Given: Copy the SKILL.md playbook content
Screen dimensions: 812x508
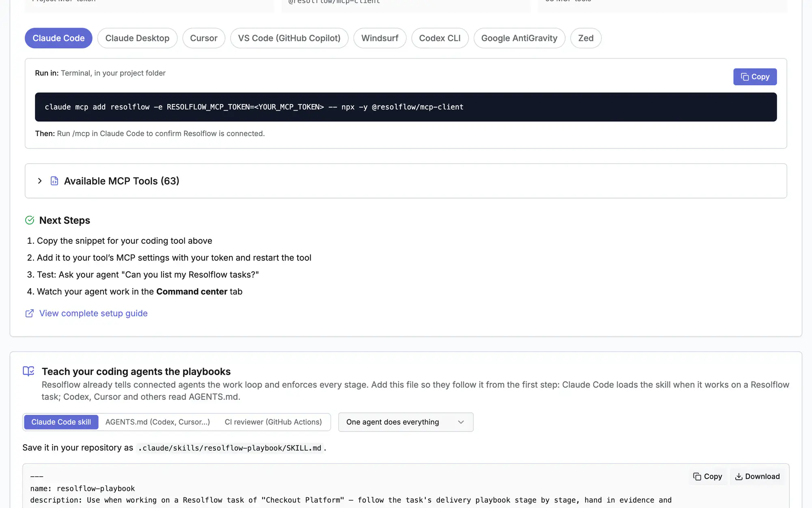Looking at the screenshot, I should click(x=708, y=476).
